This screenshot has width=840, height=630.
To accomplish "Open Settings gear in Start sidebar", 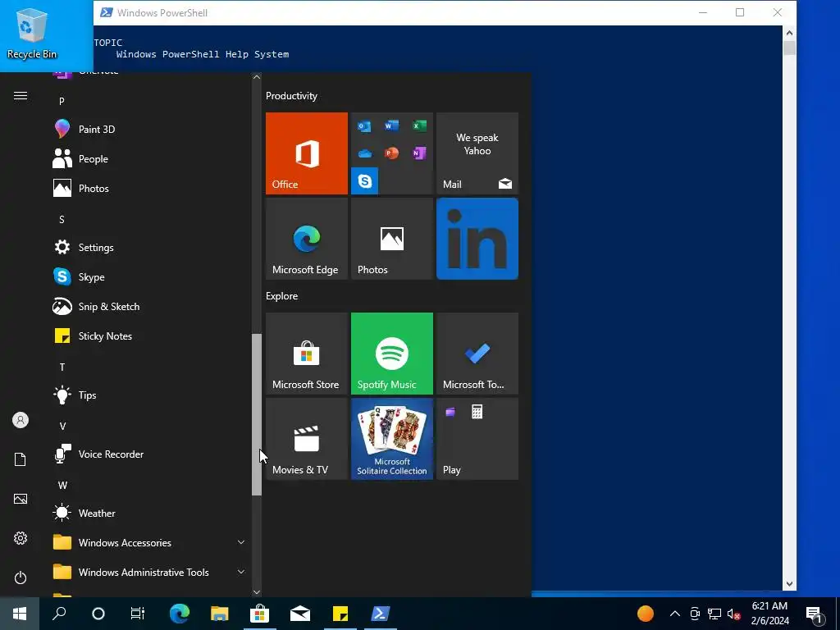I will coord(21,538).
